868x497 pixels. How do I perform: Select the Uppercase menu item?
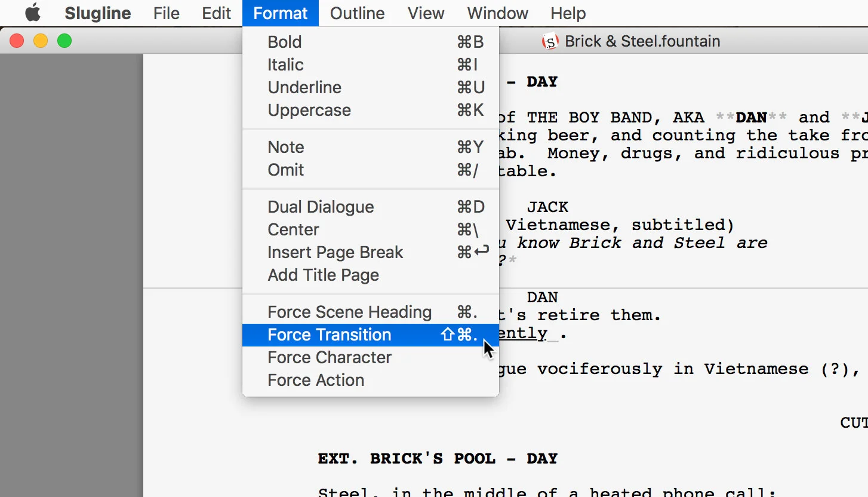pos(371,110)
